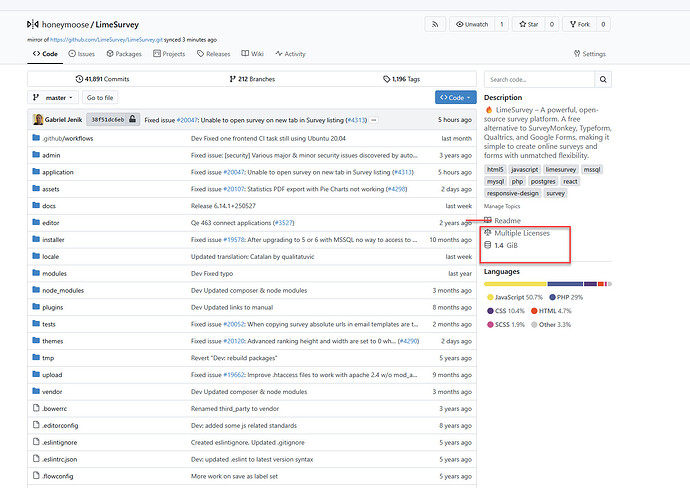Click the javascript topic tag
690x488 pixels.
(x=525, y=169)
